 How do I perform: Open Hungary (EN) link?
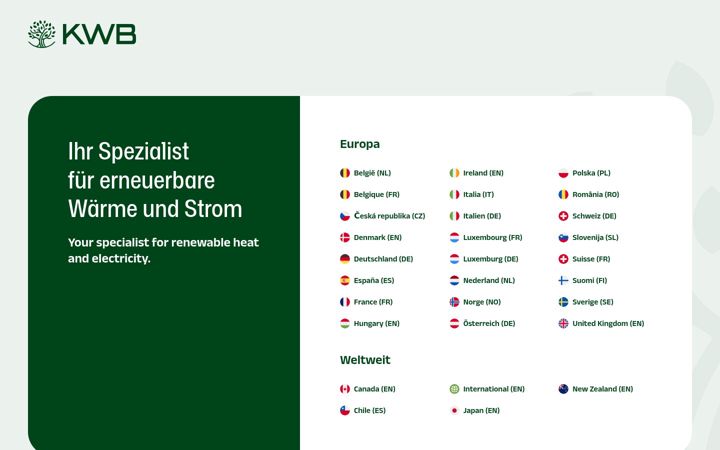tap(377, 324)
